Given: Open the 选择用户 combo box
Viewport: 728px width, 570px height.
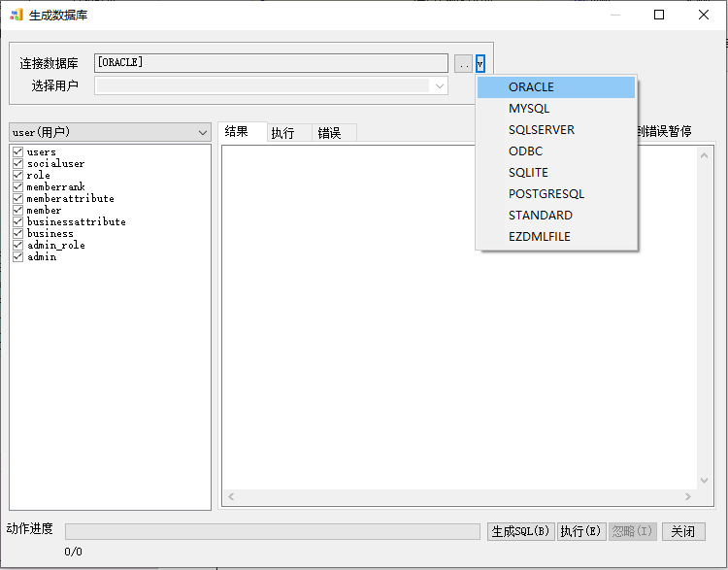Looking at the screenshot, I should [271, 86].
